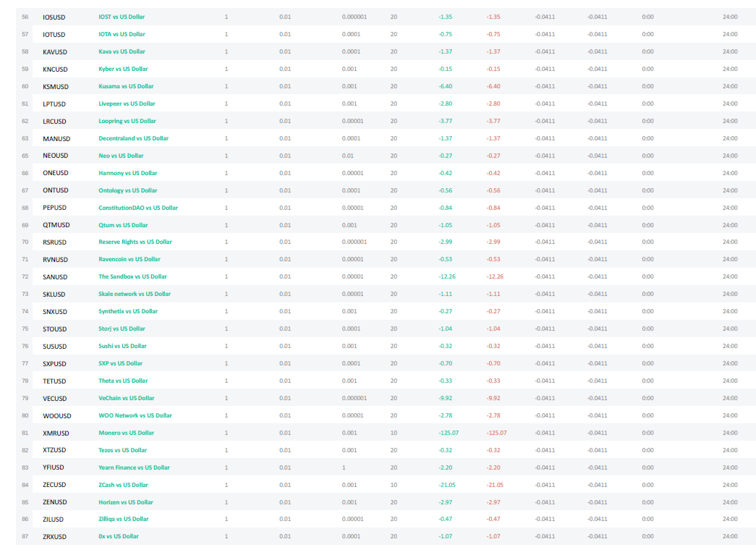The height and width of the screenshot is (560, 756).
Task: Click the leverage value 10 in XMRUSD row
Action: [x=394, y=433]
